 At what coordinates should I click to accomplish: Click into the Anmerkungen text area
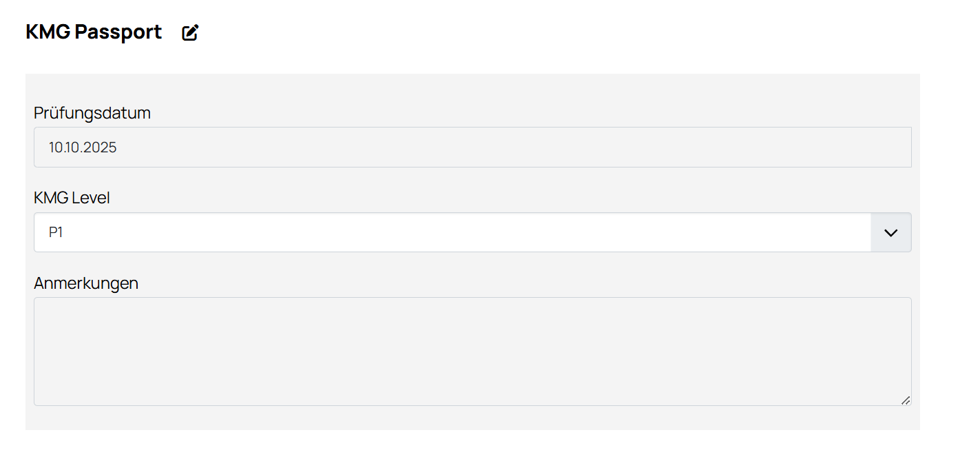click(472, 352)
